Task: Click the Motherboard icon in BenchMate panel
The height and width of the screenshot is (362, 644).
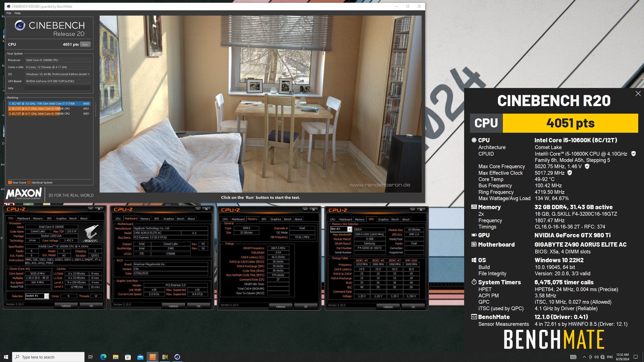Action: click(x=474, y=244)
